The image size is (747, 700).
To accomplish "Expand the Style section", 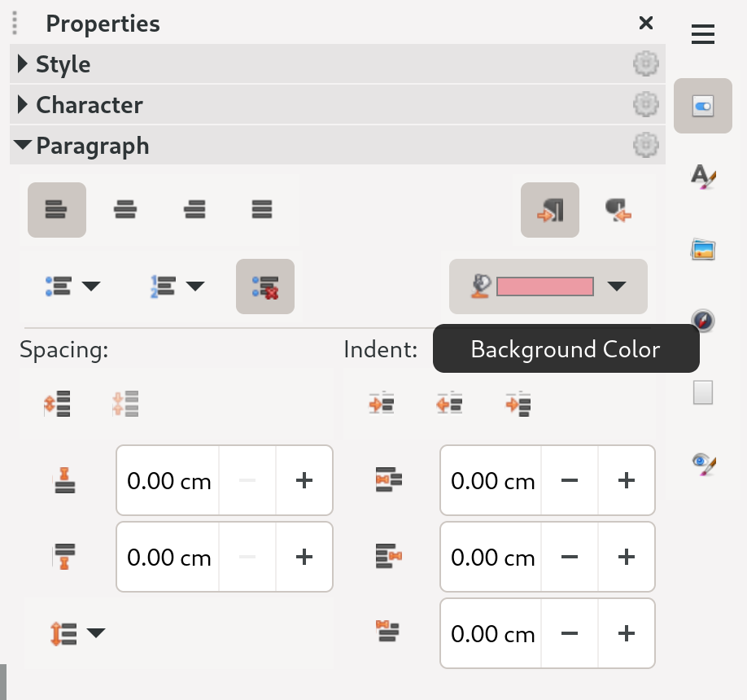I will [64, 64].
